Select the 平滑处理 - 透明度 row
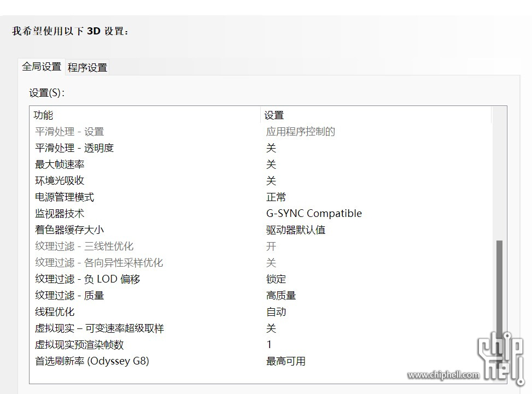 point(260,148)
